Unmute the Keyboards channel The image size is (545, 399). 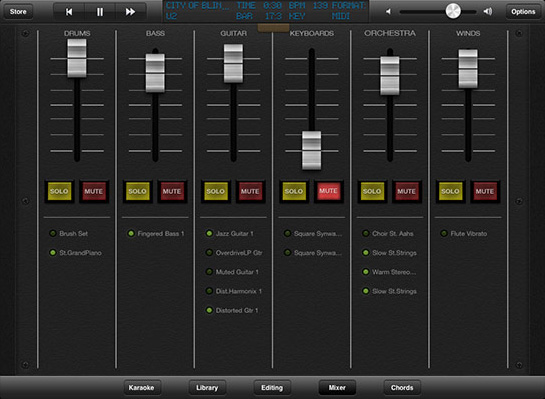pos(328,191)
